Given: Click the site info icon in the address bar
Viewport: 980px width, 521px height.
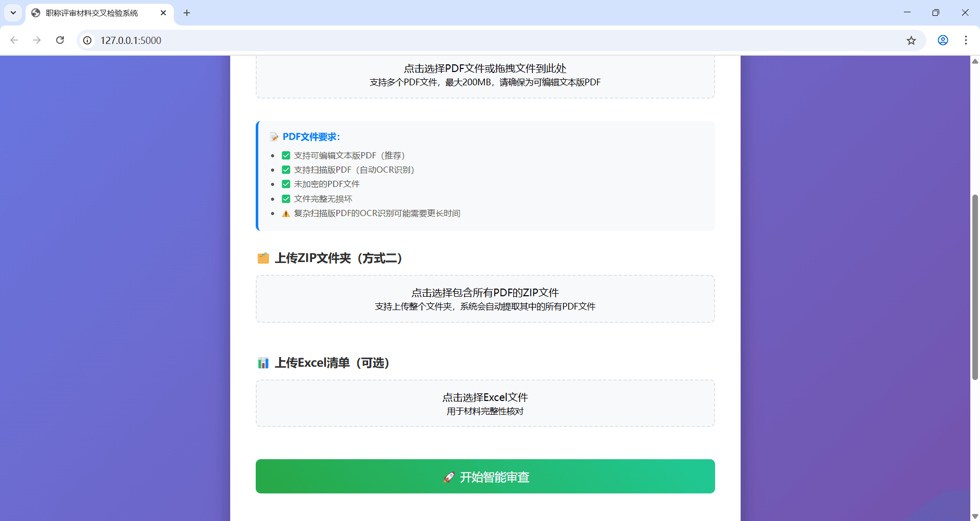Looking at the screenshot, I should tap(87, 40).
